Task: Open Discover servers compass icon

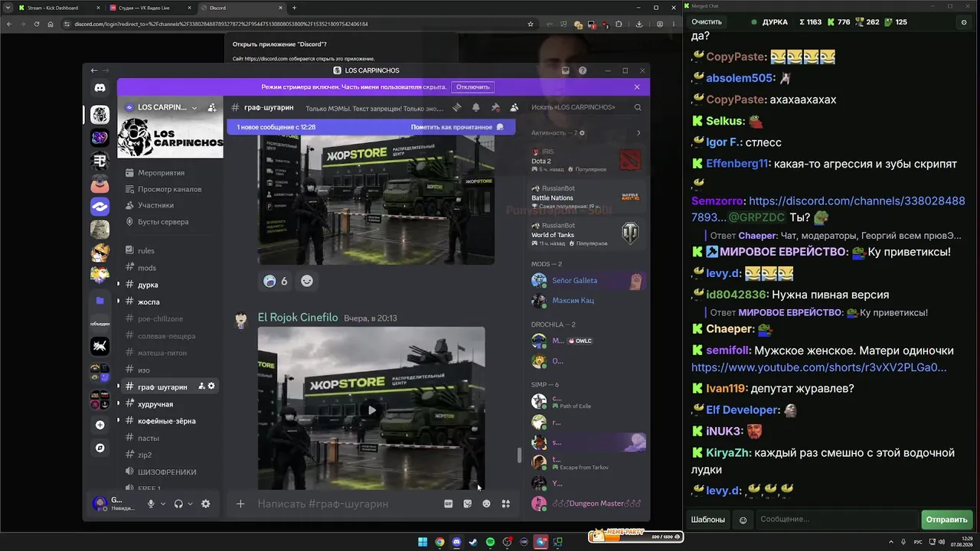Action: [100, 448]
